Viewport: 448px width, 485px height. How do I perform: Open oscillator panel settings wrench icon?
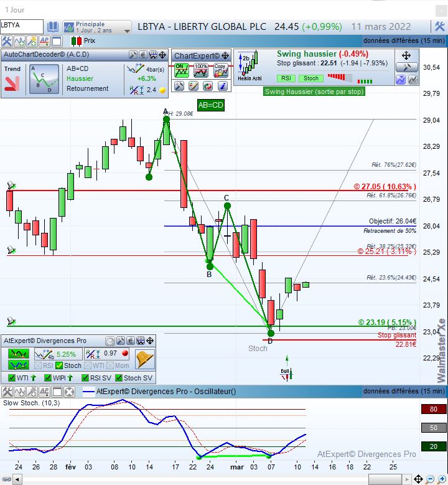coord(7,392)
